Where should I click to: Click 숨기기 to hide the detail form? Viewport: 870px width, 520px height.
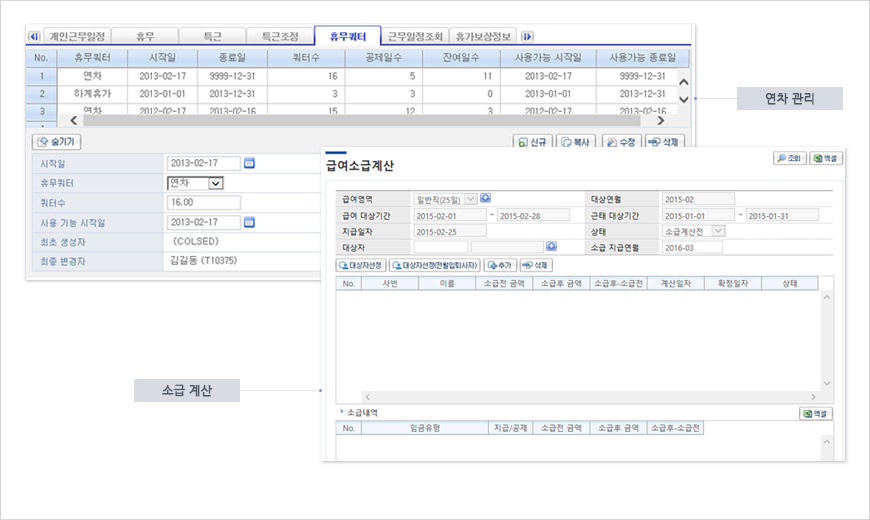[58, 142]
